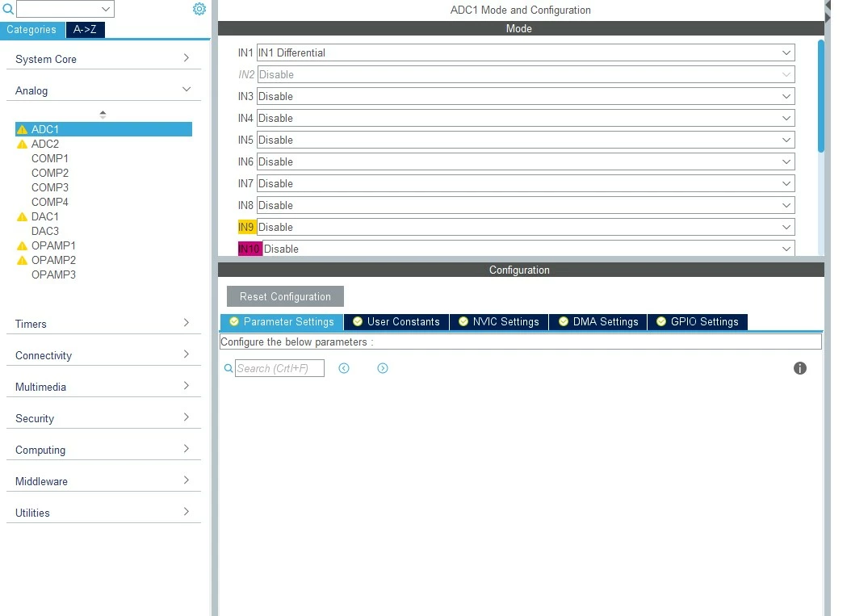Viewport: 847px width, 616px height.
Task: Click the Mode section header bar
Action: 521,28
